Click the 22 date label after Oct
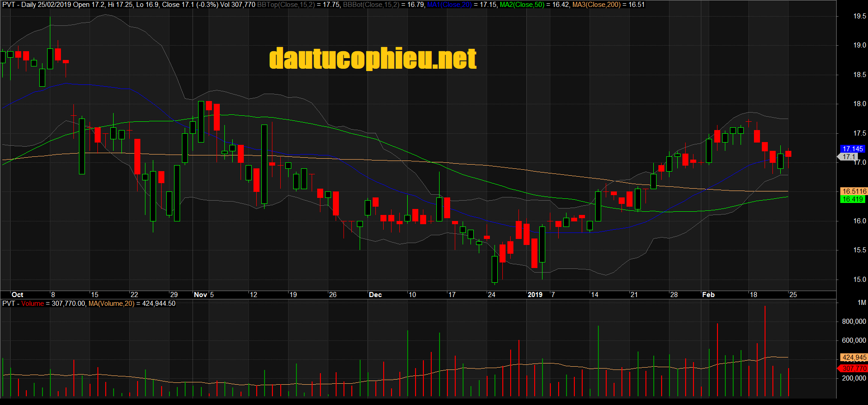 pyautogui.click(x=134, y=295)
